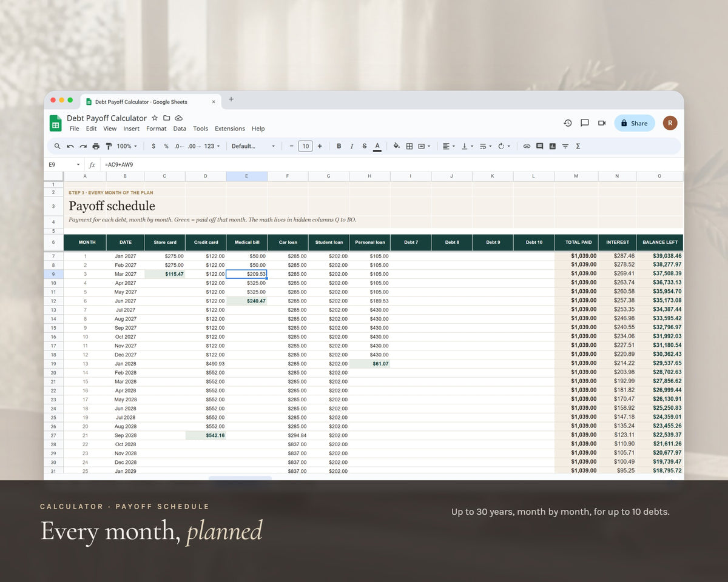Open the borders tool

(409, 146)
